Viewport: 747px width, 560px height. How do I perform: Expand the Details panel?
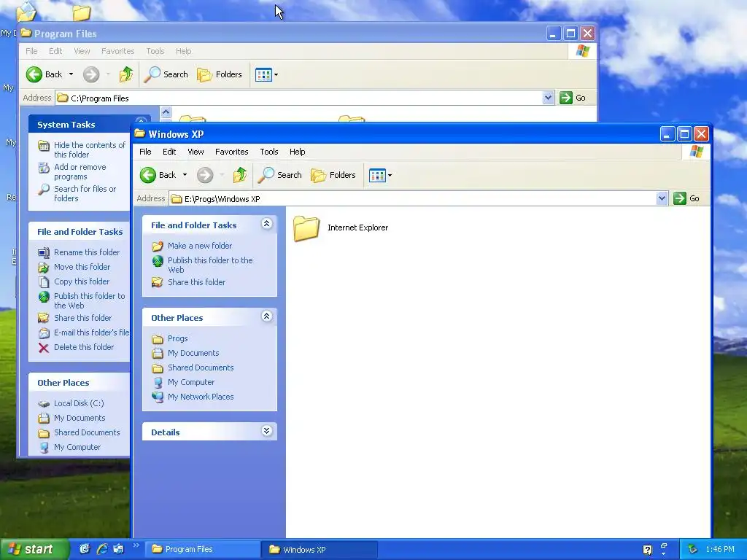[267, 431]
